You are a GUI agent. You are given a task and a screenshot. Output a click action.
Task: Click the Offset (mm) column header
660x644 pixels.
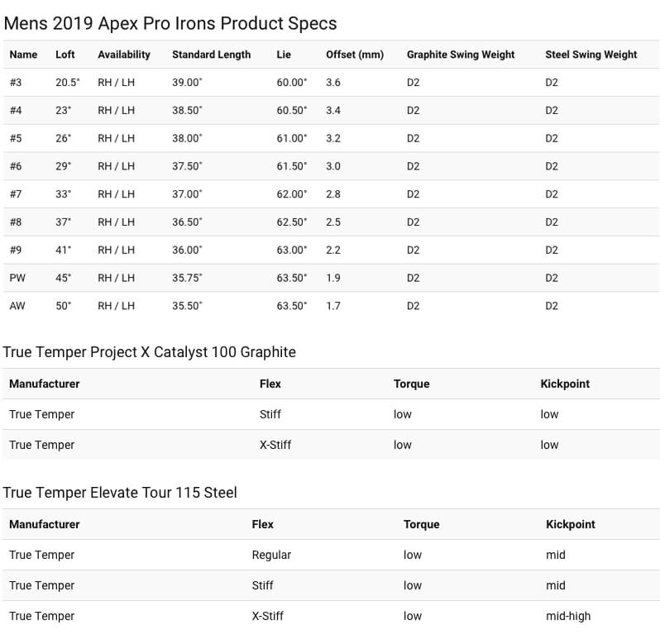[355, 55]
